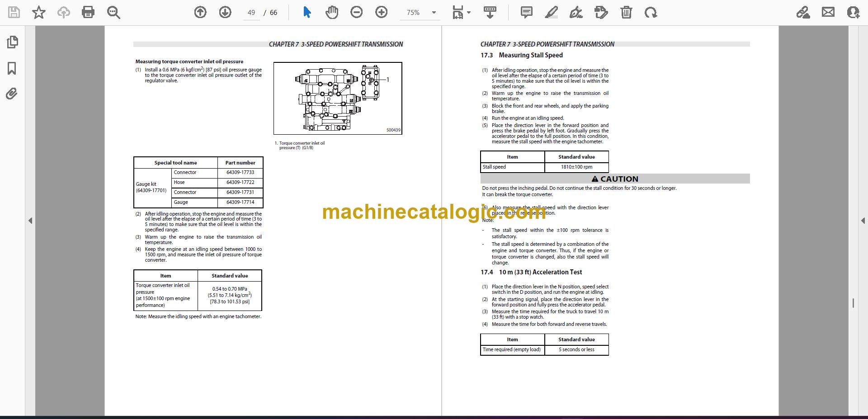This screenshot has width=868, height=419.
Task: Click the upload to cloud icon
Action: pyautogui.click(x=64, y=12)
